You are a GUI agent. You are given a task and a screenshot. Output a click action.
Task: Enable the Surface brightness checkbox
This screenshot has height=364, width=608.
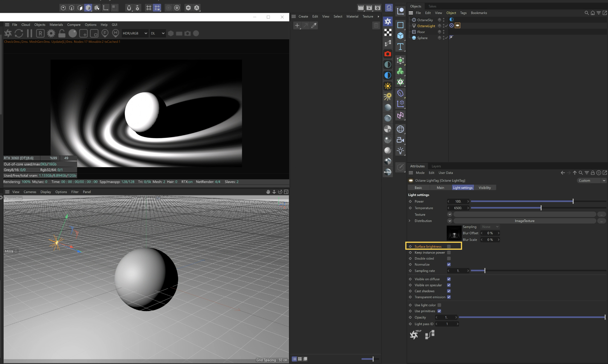tap(449, 246)
